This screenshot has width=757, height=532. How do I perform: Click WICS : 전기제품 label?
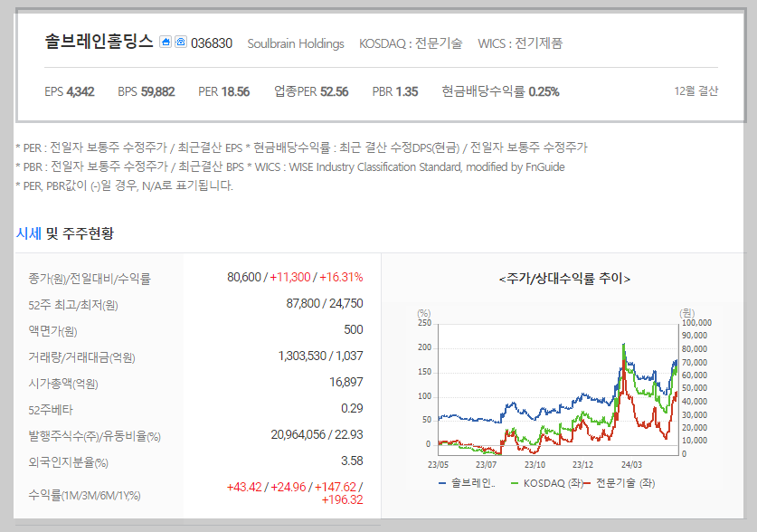520,43
